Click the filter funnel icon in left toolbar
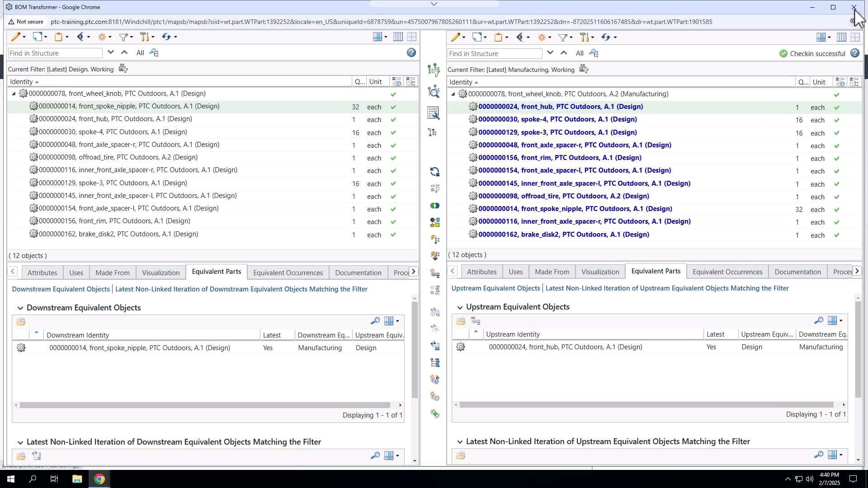 tap(124, 37)
